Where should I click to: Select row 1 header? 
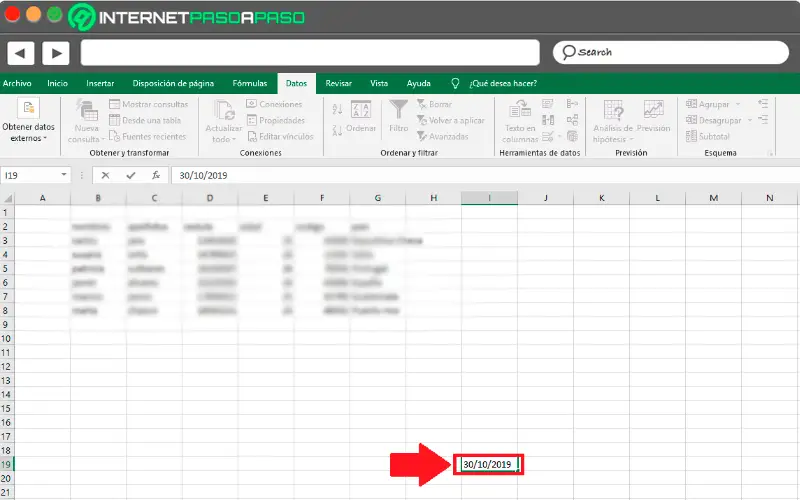click(7, 213)
